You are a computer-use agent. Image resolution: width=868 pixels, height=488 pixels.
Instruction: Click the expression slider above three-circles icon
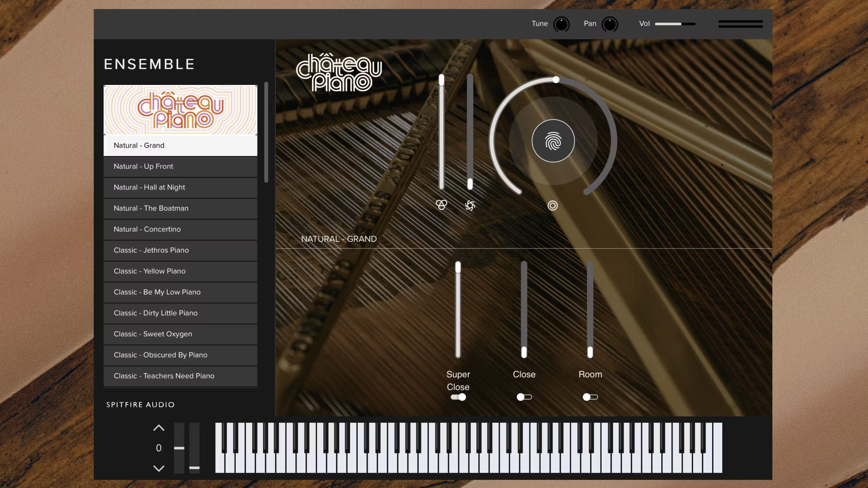click(x=441, y=132)
